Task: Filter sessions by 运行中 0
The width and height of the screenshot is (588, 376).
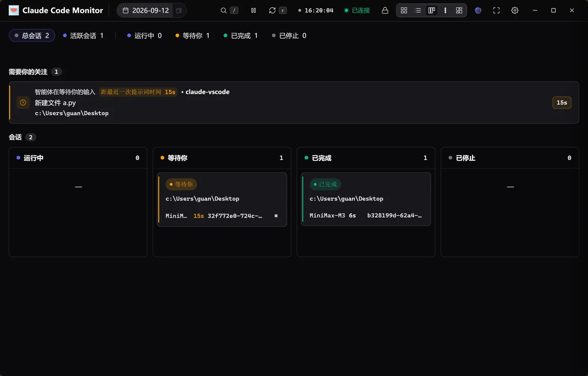Action: 144,36
